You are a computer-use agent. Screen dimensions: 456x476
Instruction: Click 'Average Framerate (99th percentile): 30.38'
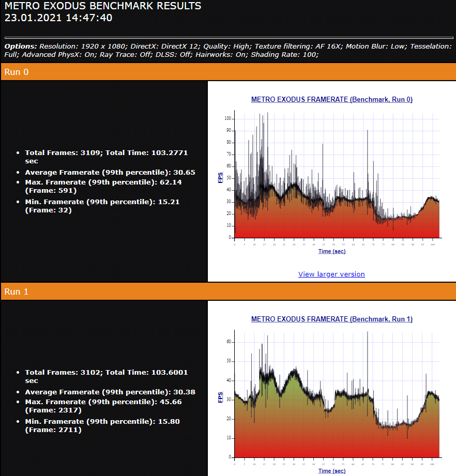[110, 392]
